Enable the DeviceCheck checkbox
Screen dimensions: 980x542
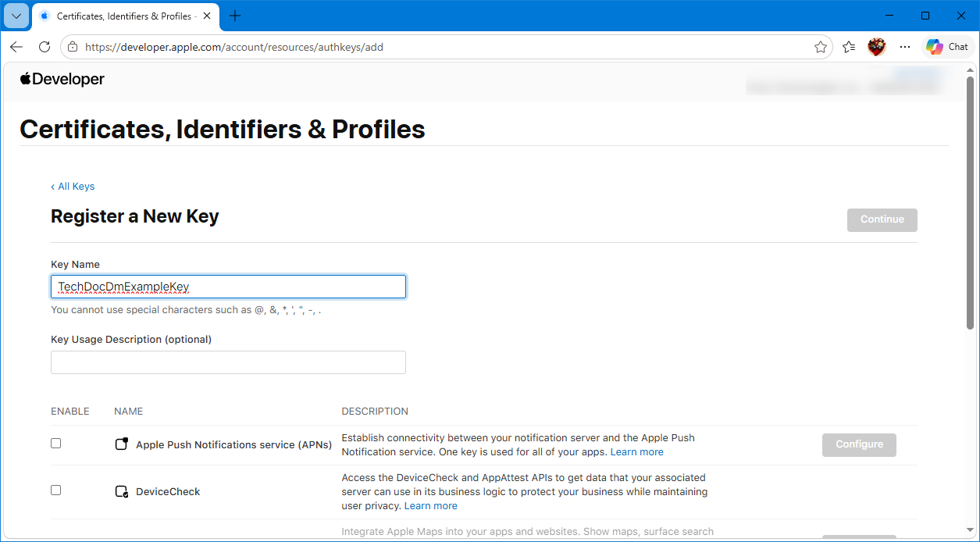click(x=55, y=490)
